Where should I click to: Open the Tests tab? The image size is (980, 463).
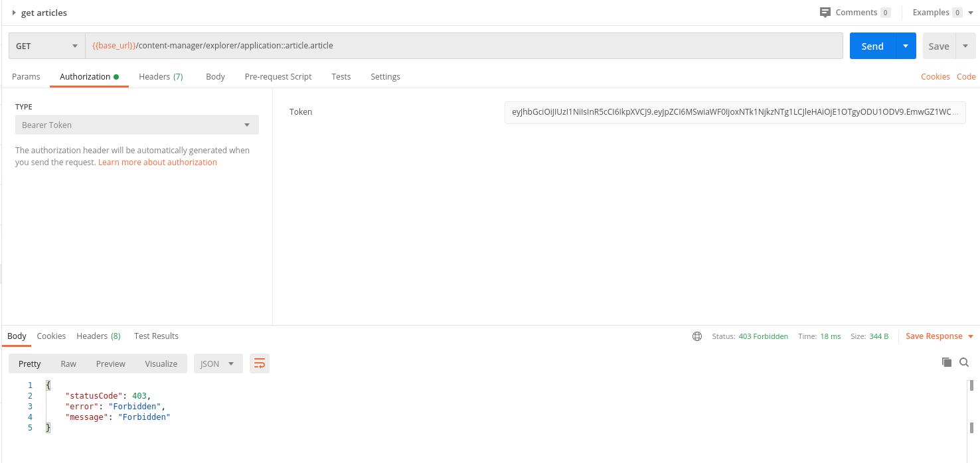pos(341,76)
